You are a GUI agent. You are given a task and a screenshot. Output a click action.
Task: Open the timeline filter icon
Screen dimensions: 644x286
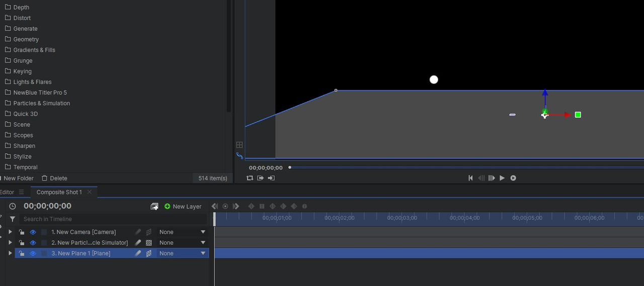point(13,219)
